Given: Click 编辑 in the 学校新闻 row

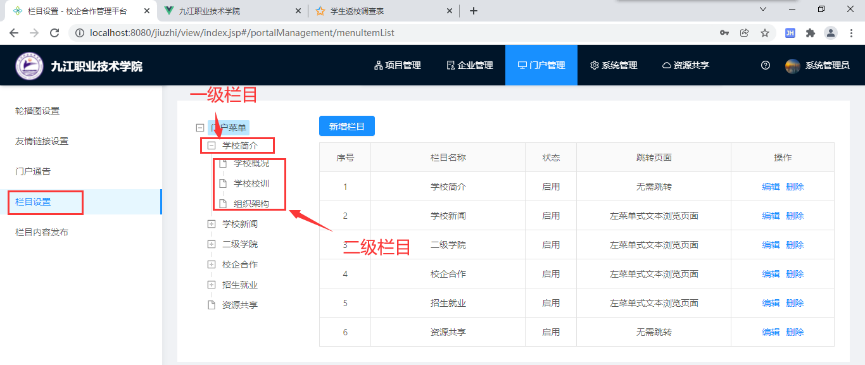Looking at the screenshot, I should point(770,216).
